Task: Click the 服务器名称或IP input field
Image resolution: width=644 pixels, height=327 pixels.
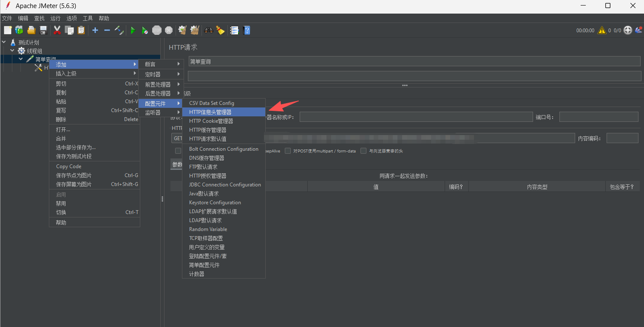Action: pyautogui.click(x=416, y=117)
